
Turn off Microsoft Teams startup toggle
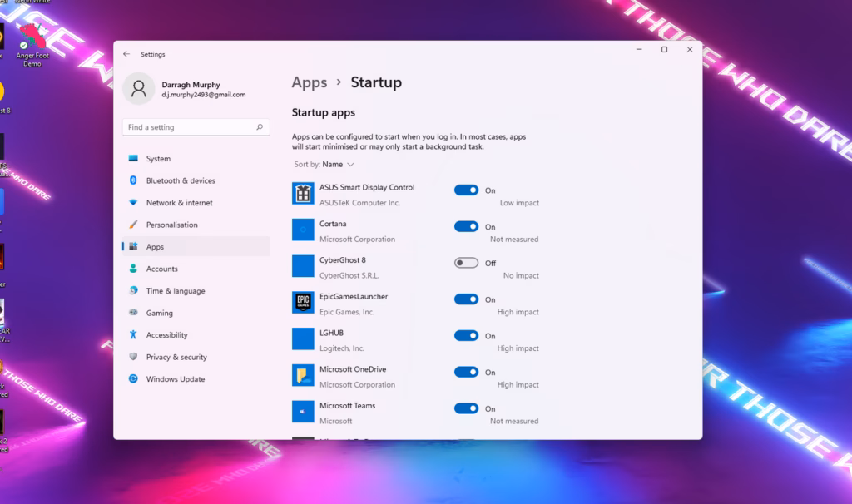[466, 408]
